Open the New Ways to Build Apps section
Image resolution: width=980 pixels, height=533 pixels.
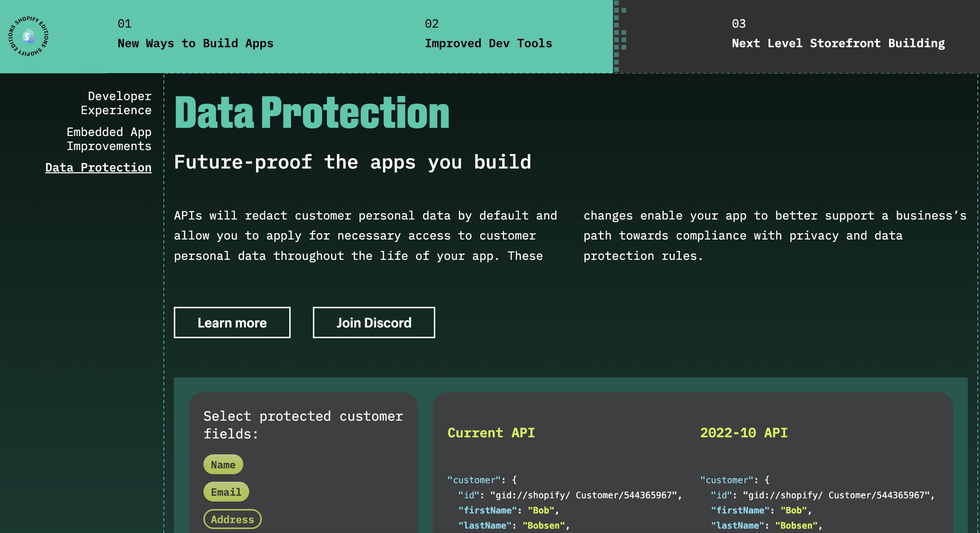click(x=195, y=43)
